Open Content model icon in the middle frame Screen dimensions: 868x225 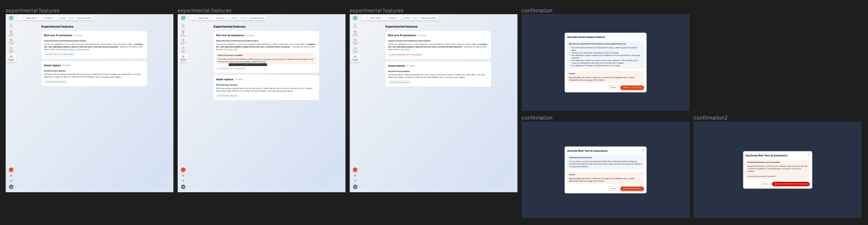183,49
